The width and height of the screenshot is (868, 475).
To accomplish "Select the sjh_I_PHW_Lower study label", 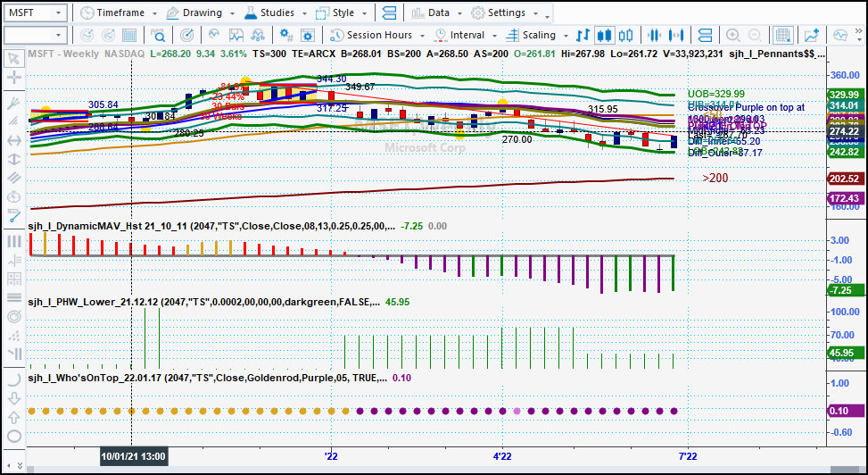I will click(x=204, y=302).
